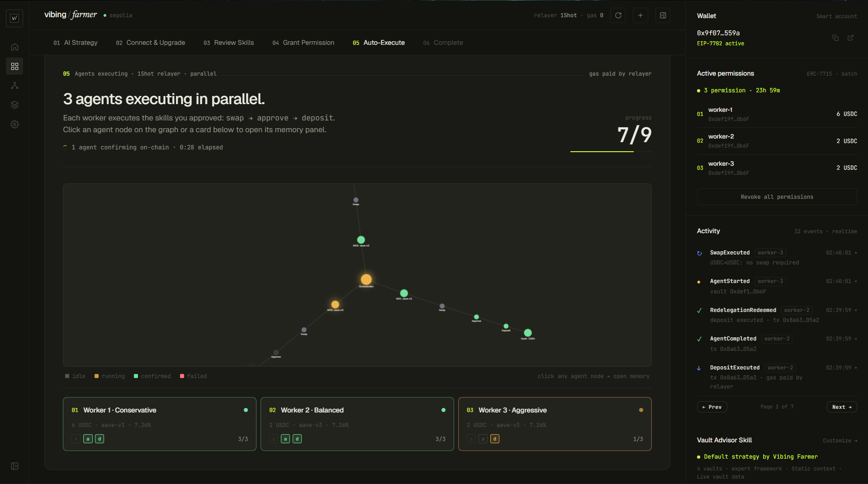868x484 pixels.
Task: Click the Next activity page button
Action: tap(842, 407)
